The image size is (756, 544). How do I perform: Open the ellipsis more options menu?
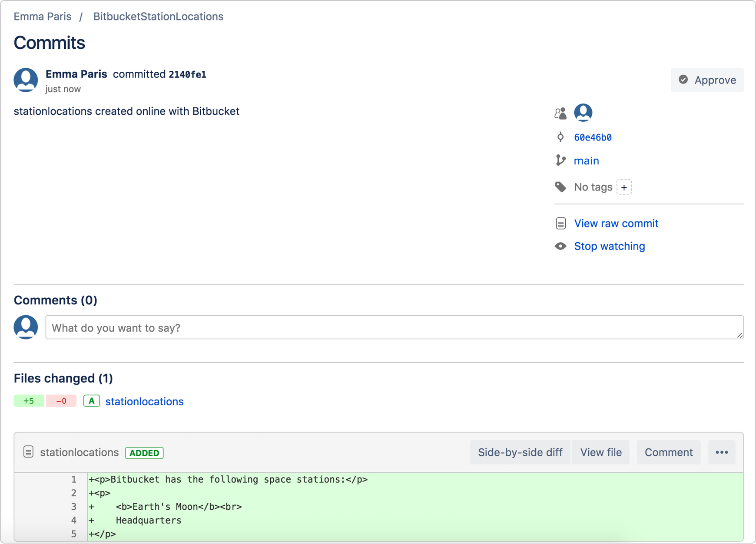[x=722, y=452]
